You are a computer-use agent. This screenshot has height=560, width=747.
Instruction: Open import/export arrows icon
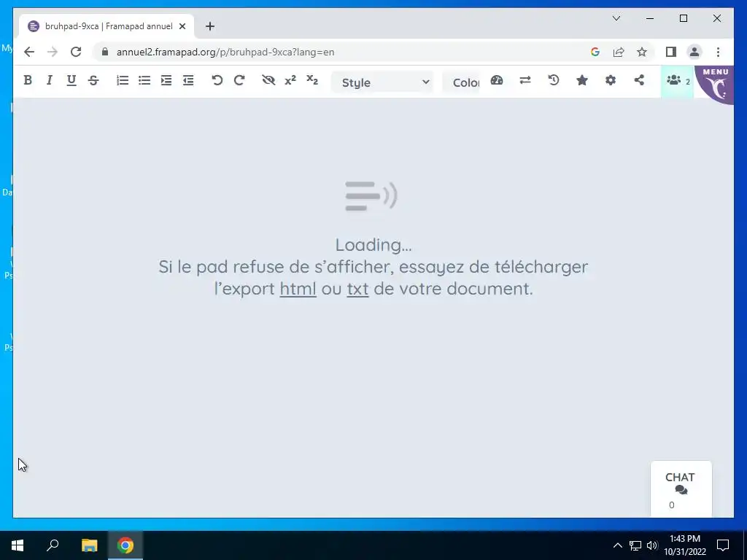coord(525,80)
